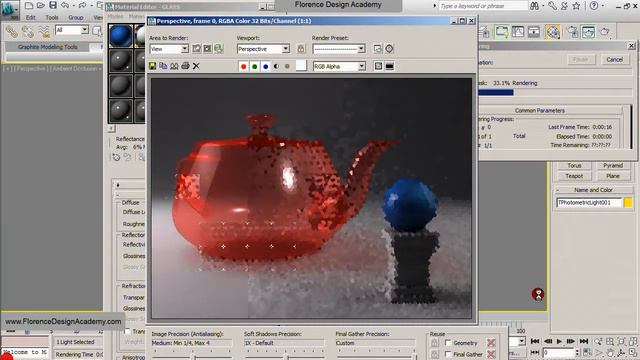
Task: Click the Edit Region icon beside Area to Render
Action: click(197, 49)
